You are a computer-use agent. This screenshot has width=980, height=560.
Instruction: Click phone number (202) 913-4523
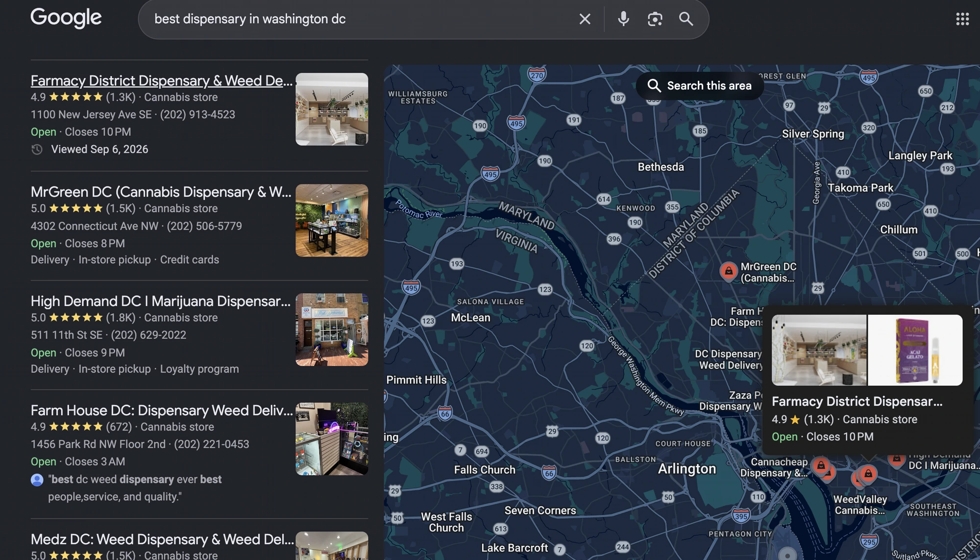[197, 114]
